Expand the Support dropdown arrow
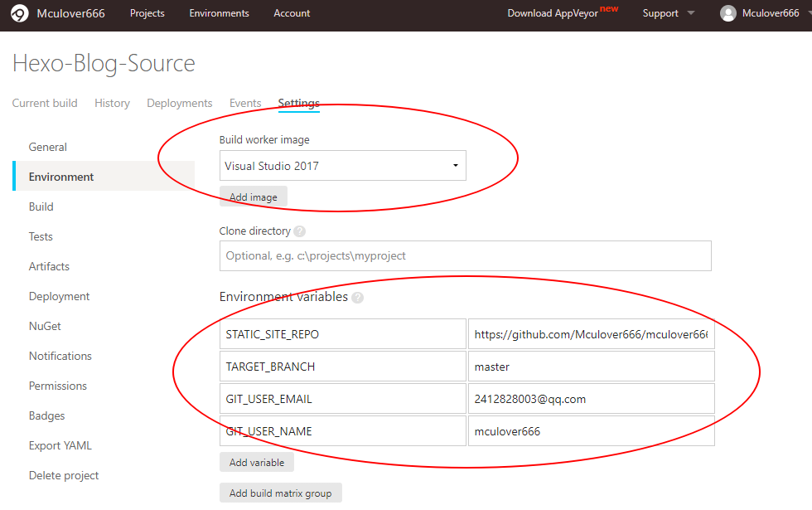 pyautogui.click(x=691, y=13)
